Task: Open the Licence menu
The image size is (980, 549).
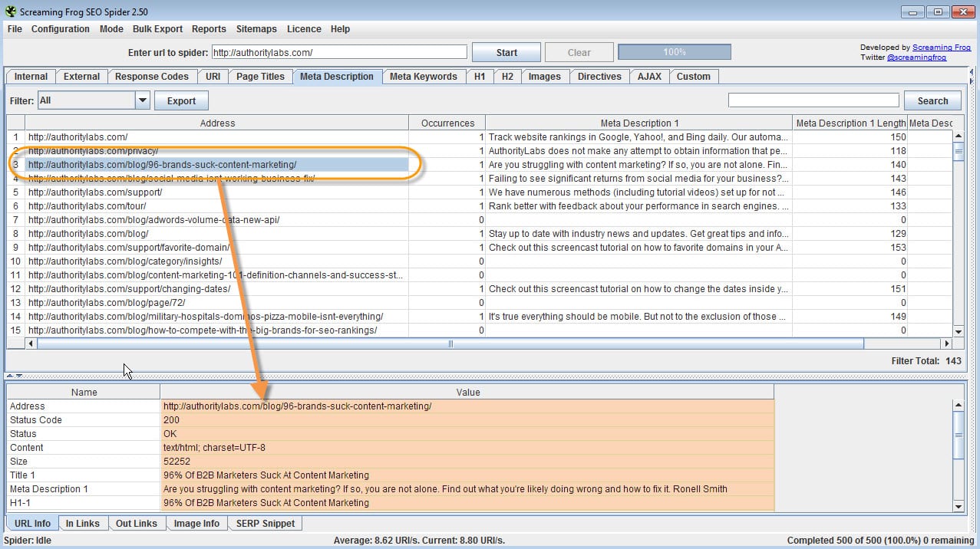Action: 304,29
